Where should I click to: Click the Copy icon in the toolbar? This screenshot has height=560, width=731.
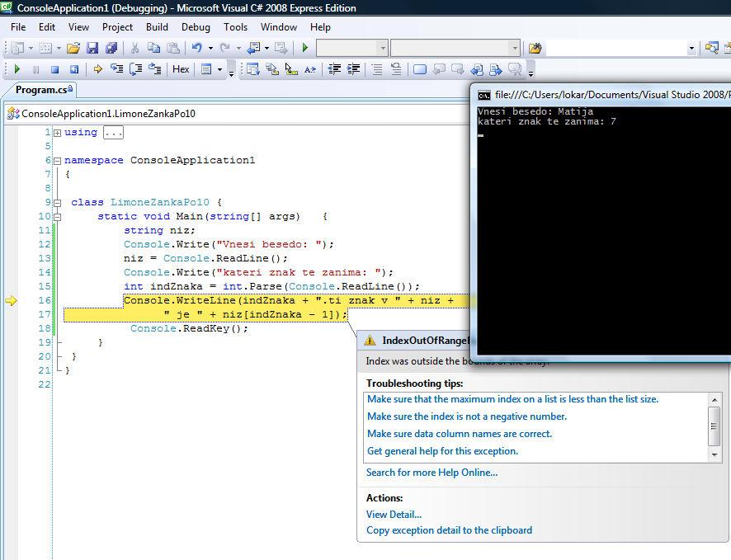[153, 48]
